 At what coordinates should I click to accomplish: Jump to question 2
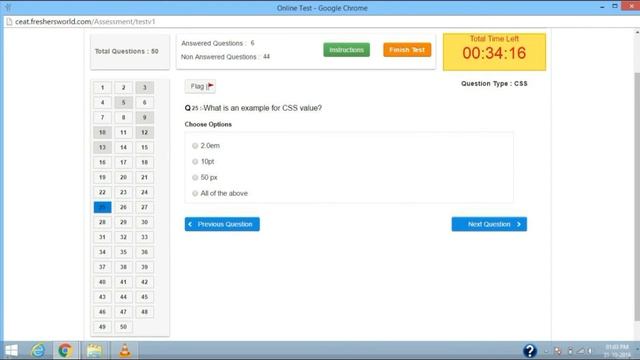123,87
